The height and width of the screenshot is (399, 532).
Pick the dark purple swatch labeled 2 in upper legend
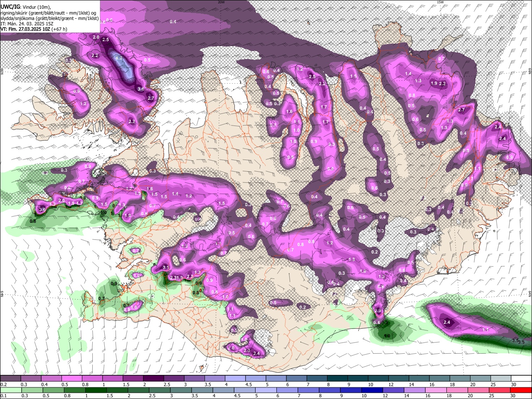[x=153, y=379]
